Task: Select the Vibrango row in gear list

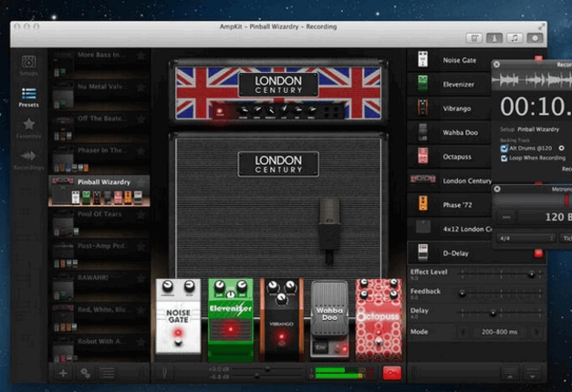Action: click(x=449, y=108)
